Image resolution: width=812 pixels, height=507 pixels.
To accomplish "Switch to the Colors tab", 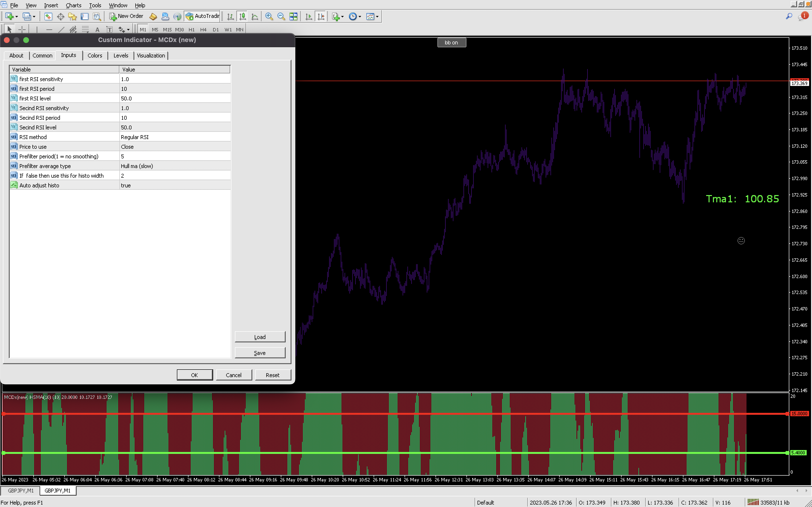I will 95,55.
